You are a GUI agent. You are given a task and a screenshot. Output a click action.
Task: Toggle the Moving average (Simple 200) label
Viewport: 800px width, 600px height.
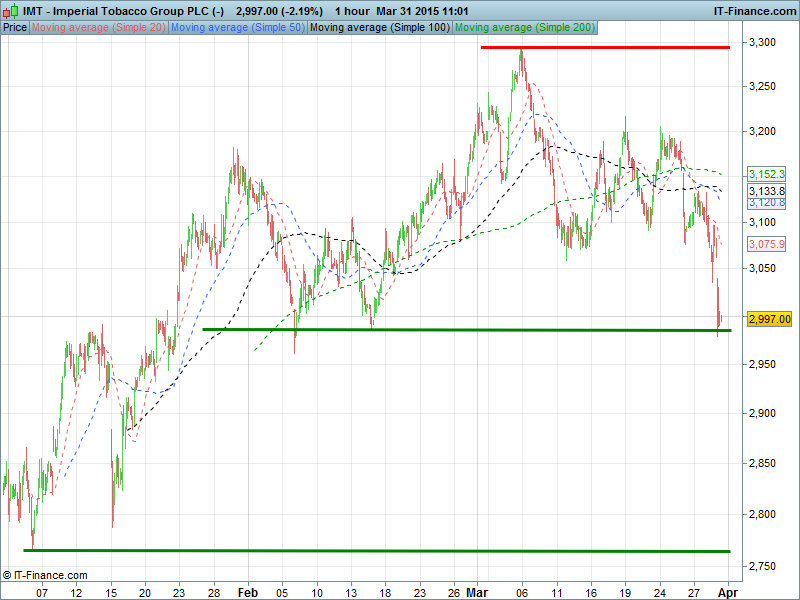[523, 27]
